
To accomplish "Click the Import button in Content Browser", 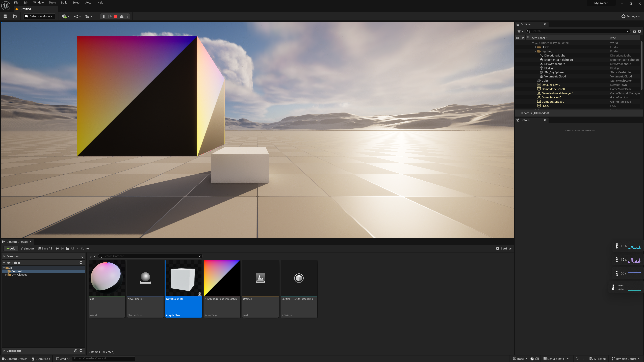I will pyautogui.click(x=28, y=248).
